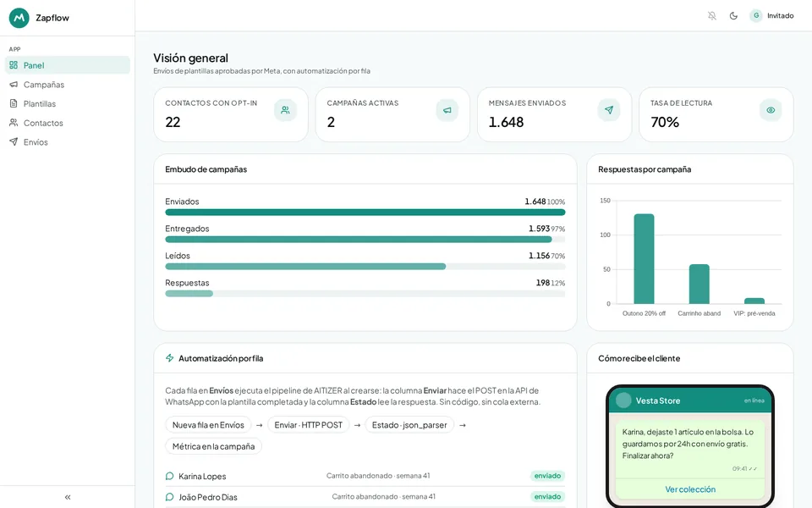The width and height of the screenshot is (812, 508).
Task: Click the Carrinho aband chart bar
Action: (700, 284)
